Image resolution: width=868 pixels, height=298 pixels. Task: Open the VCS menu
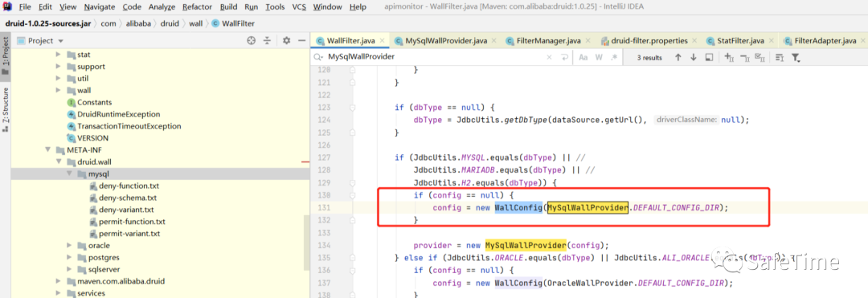pyautogui.click(x=299, y=7)
